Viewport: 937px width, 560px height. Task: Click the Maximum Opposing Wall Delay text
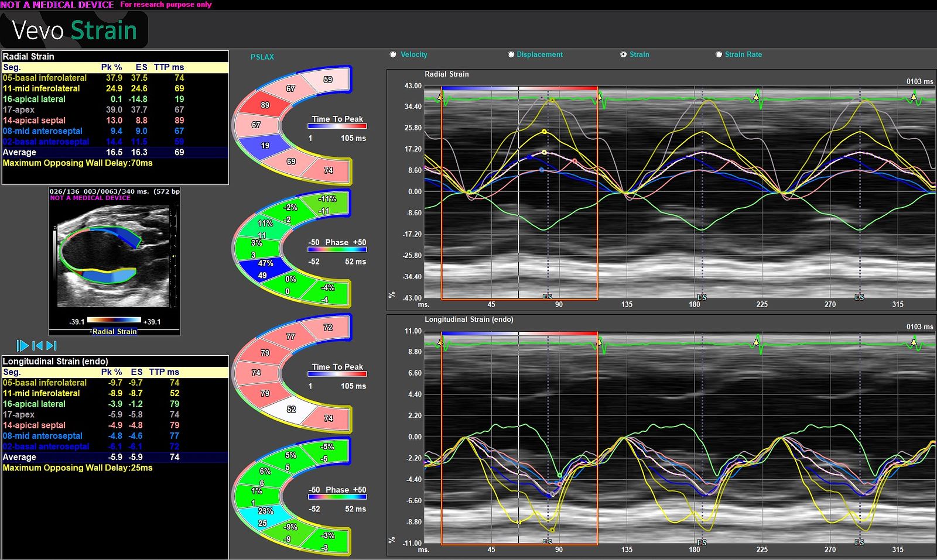tap(76, 163)
